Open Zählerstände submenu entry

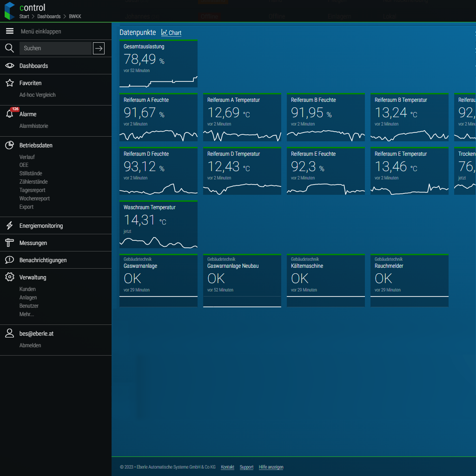(33, 182)
